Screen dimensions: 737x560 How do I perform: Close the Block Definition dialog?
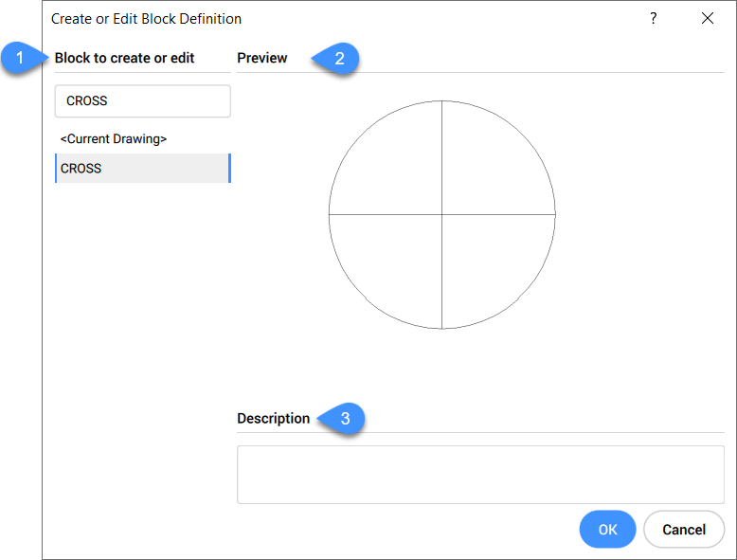[707, 18]
